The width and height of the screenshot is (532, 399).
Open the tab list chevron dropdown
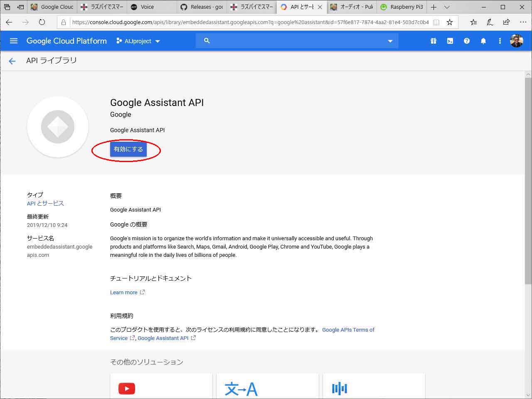point(447,7)
